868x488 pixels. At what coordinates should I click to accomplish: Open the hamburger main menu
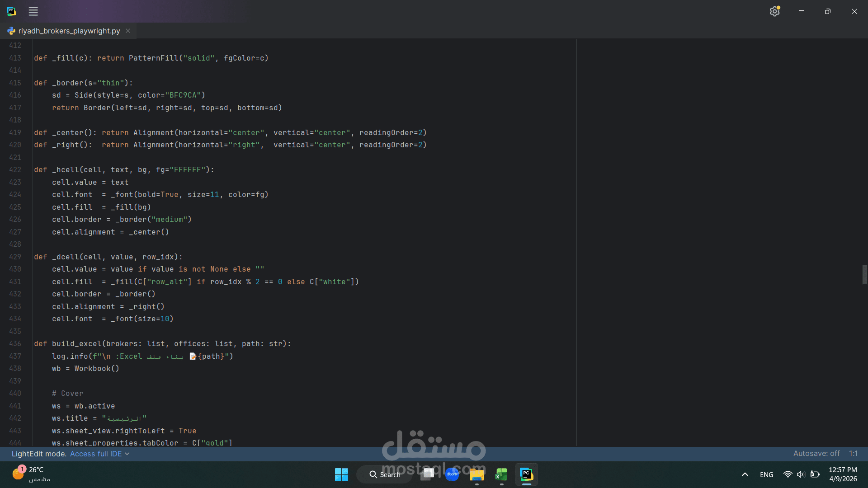coord(33,11)
